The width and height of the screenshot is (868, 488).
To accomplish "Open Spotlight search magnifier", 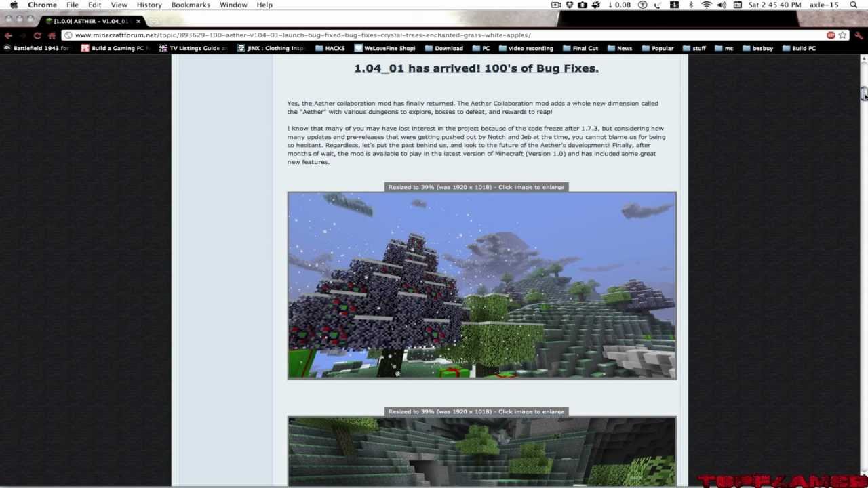I will (853, 5).
